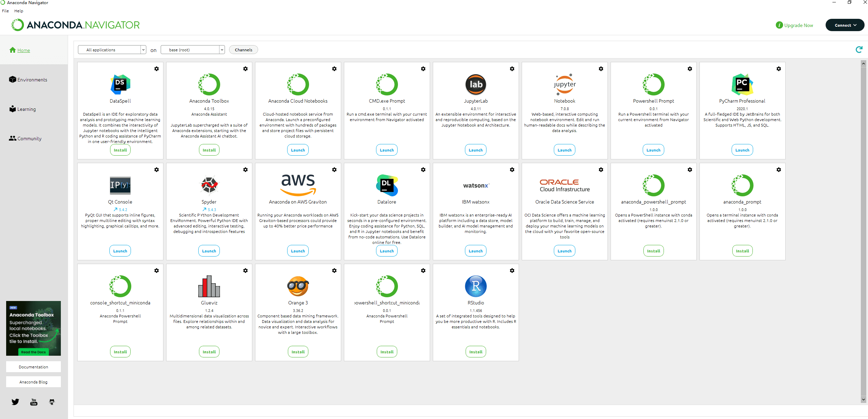Open gear dropdown on anaconda_prompt tile
The image size is (868, 419).
click(779, 170)
